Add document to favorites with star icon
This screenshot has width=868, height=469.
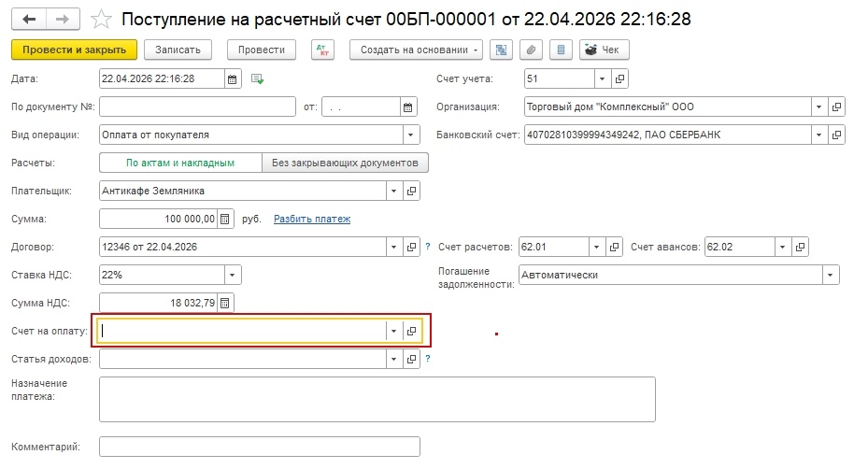[x=101, y=20]
